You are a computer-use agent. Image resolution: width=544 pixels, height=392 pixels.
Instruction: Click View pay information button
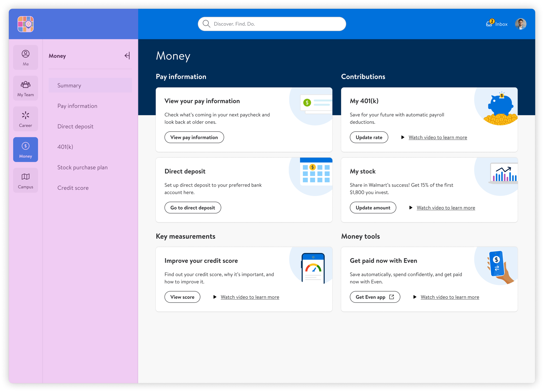tap(194, 137)
